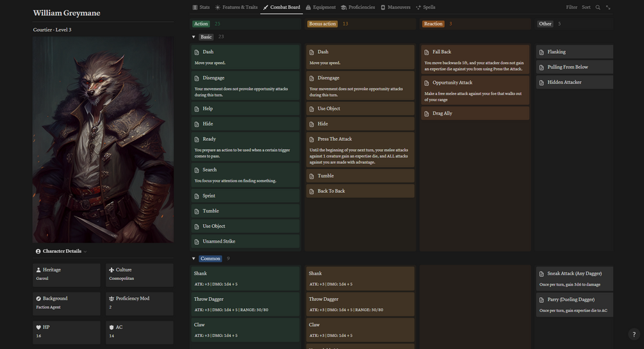Open the Disengage page icon in Action column
The width and height of the screenshot is (644, 349).
(x=197, y=78)
